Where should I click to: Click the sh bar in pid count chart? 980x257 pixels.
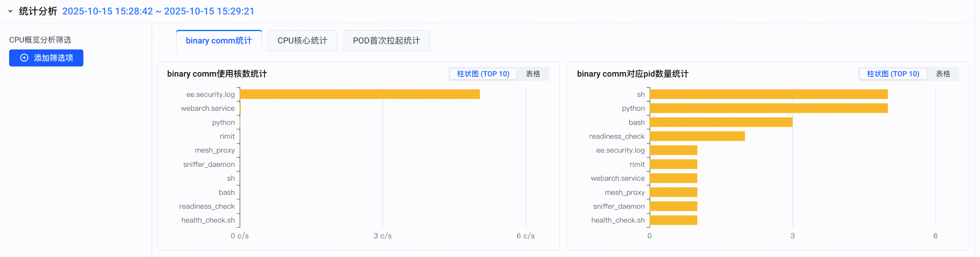pyautogui.click(x=769, y=94)
